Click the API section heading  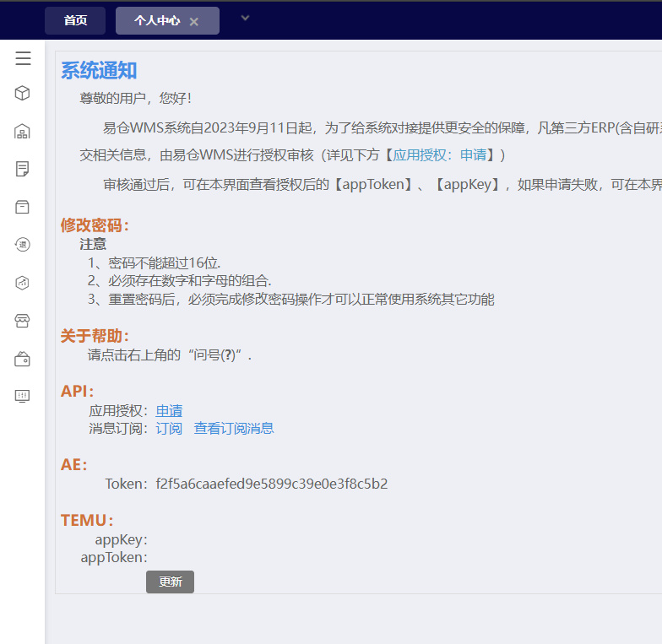[78, 392]
